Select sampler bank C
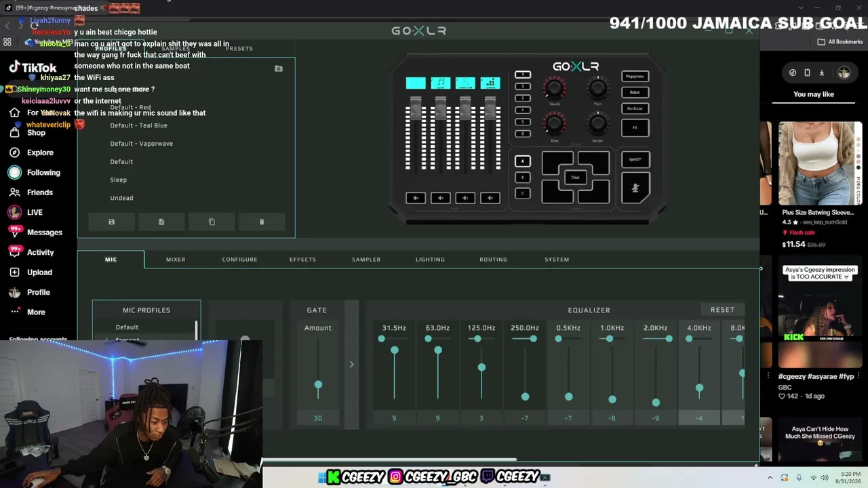This screenshot has height=488, width=868. pos(522,193)
